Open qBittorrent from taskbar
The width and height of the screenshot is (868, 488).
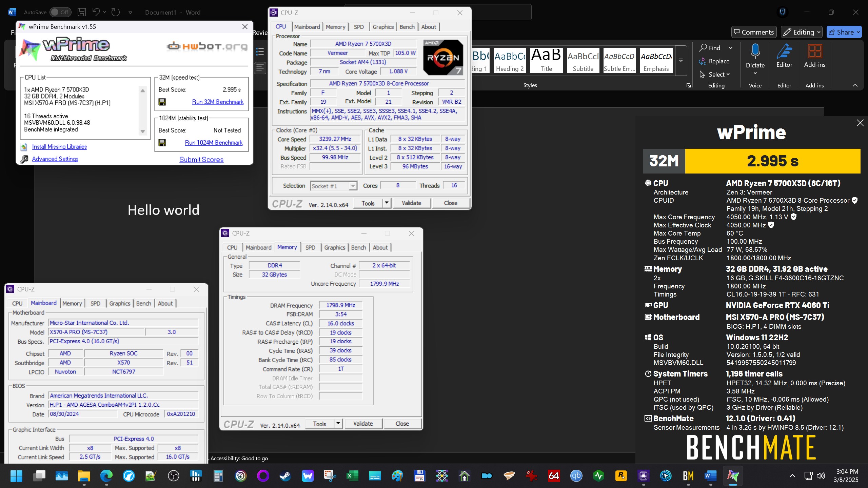[576, 476]
